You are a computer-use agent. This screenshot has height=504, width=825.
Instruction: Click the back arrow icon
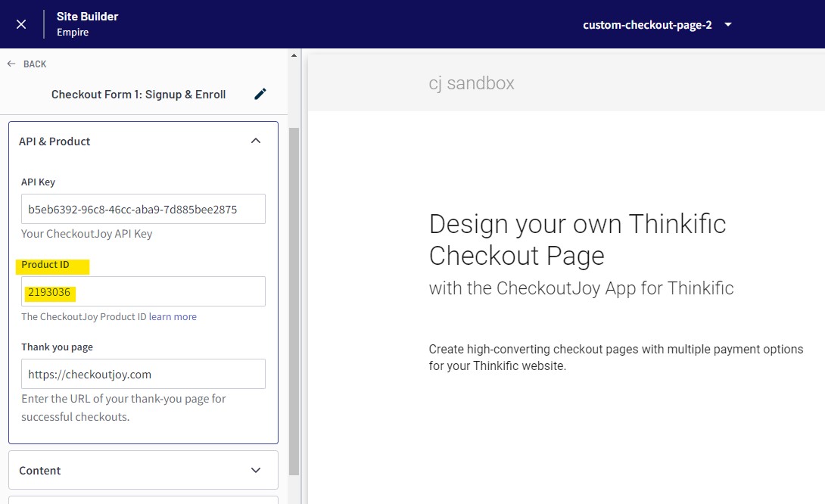tap(11, 64)
